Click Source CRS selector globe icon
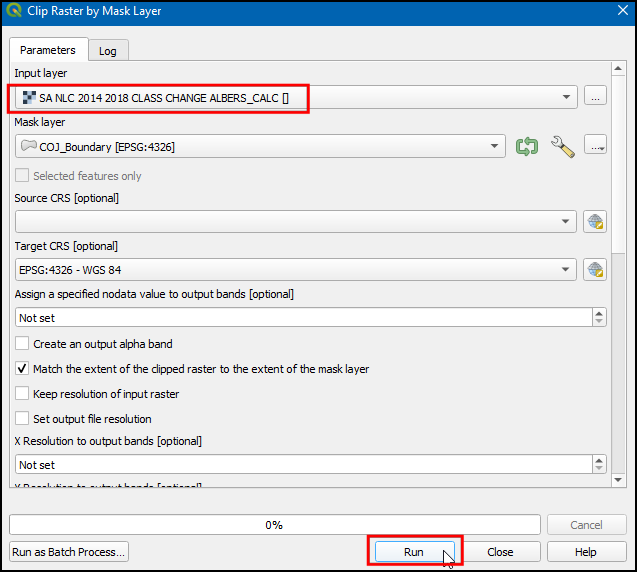This screenshot has height=572, width=637. pos(596,220)
